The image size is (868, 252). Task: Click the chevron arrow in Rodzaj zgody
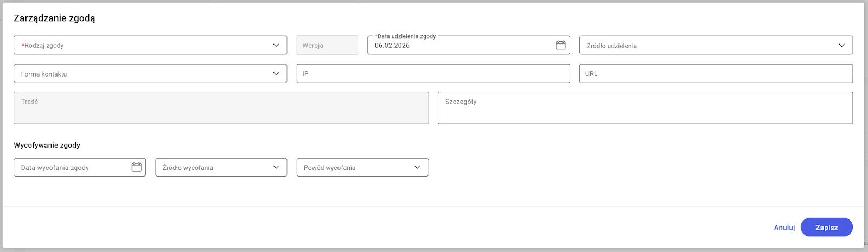[x=276, y=46]
